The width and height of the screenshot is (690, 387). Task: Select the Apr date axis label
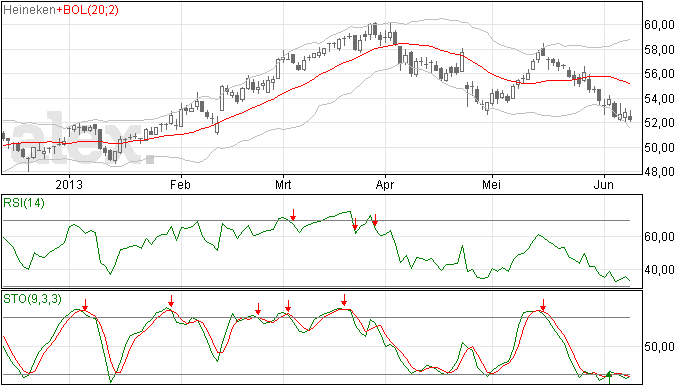pyautogui.click(x=385, y=184)
